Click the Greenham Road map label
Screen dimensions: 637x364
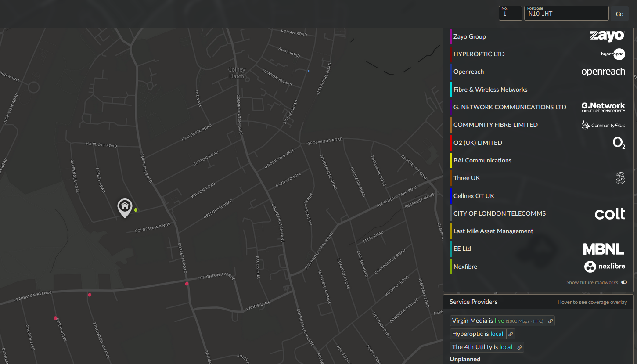coord(218,209)
